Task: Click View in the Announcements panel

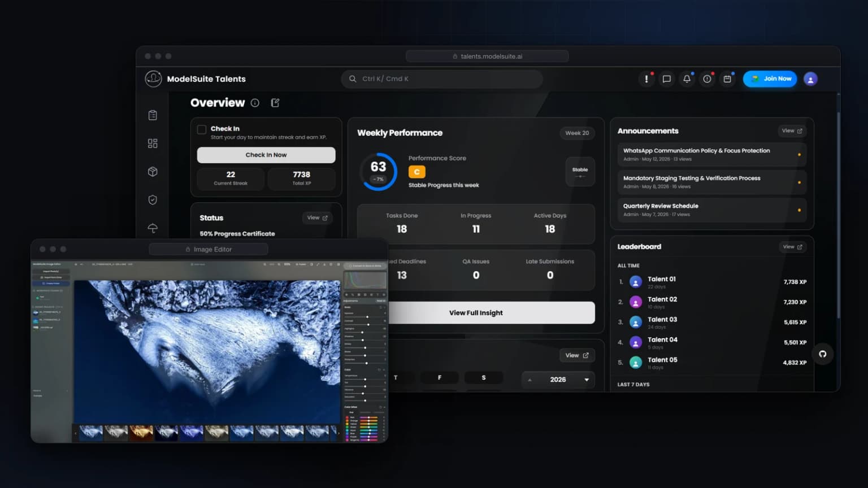Action: 792,131
